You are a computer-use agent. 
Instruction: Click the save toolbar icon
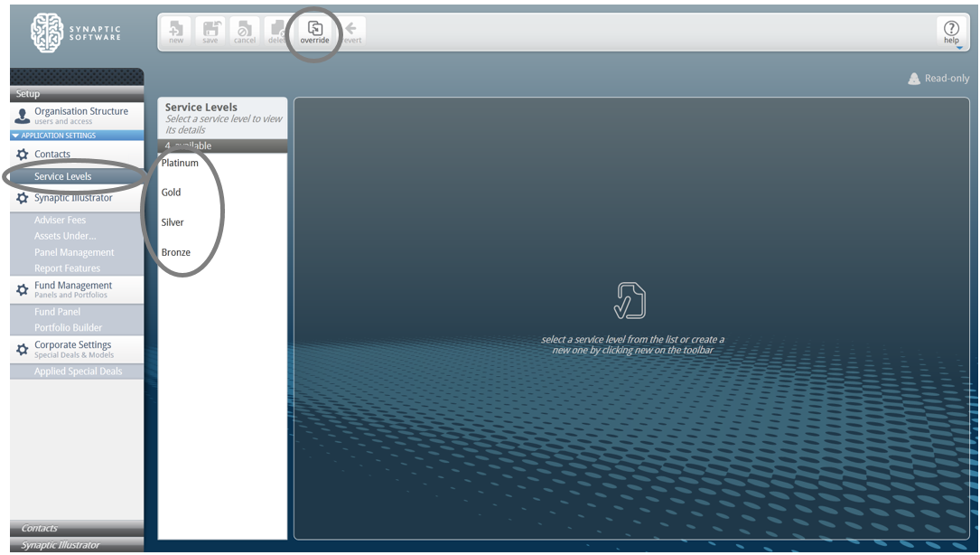click(x=210, y=32)
